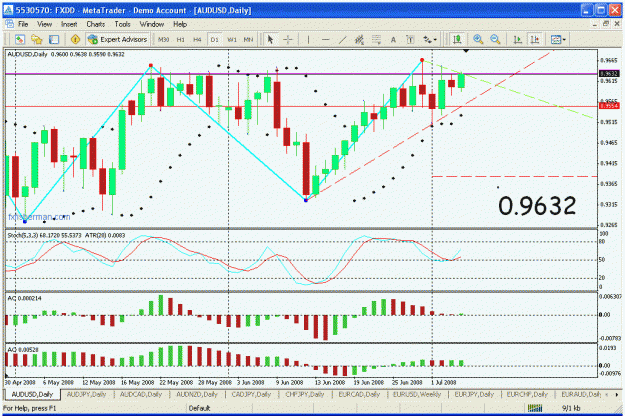Draw a vertical line tool
Image resolution: width=625 pixels, height=416 pixels.
click(x=308, y=39)
